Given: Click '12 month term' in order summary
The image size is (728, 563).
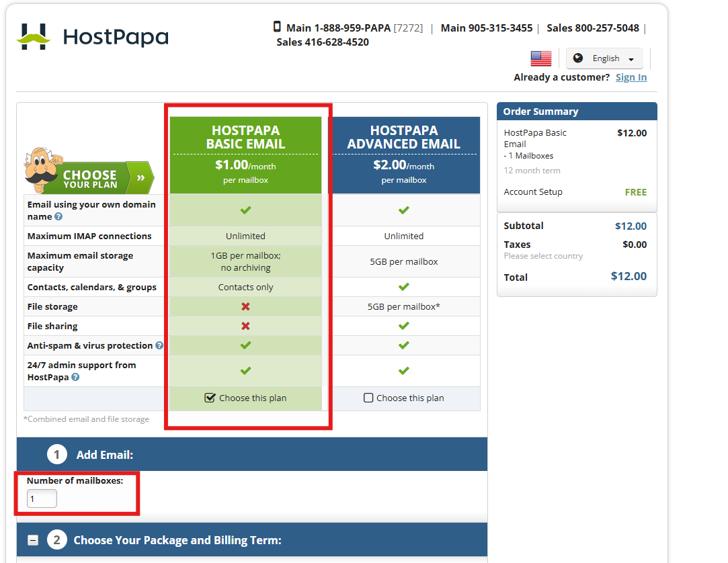Looking at the screenshot, I should pyautogui.click(x=532, y=171).
